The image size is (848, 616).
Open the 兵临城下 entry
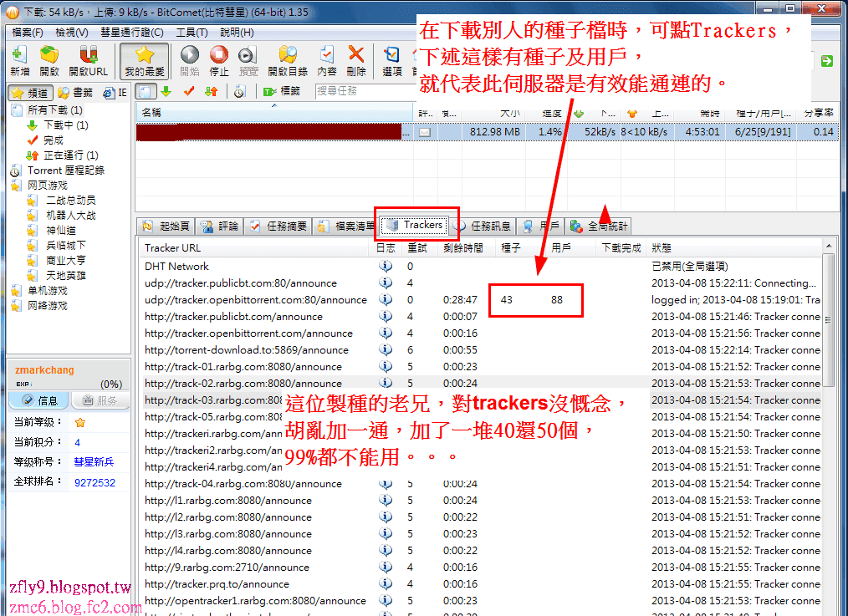(x=65, y=246)
